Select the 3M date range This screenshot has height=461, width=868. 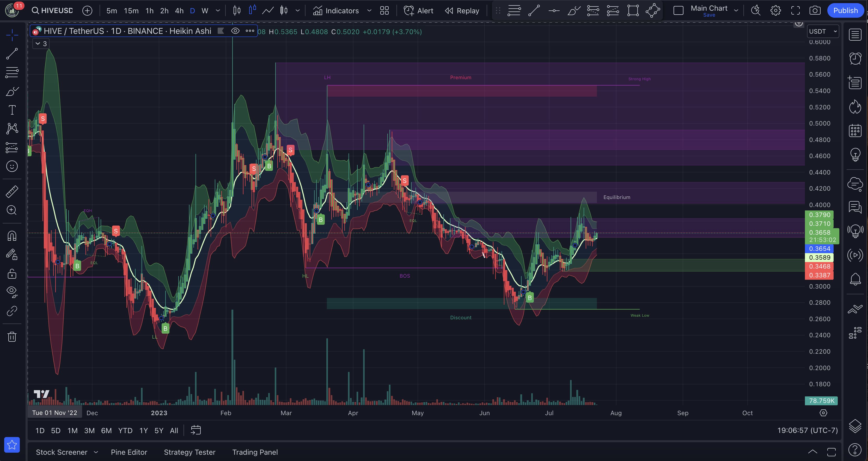click(x=89, y=430)
